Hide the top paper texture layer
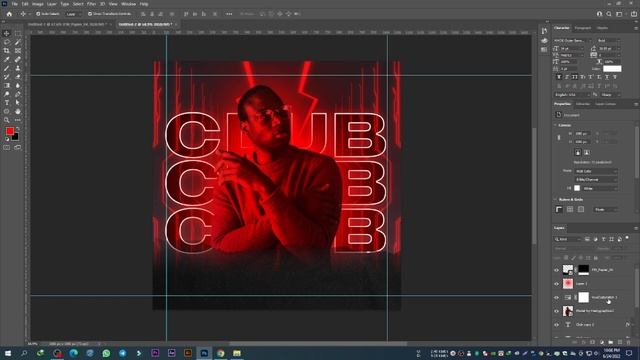Image resolution: width=640 pixels, height=360 pixels. pos(556,270)
